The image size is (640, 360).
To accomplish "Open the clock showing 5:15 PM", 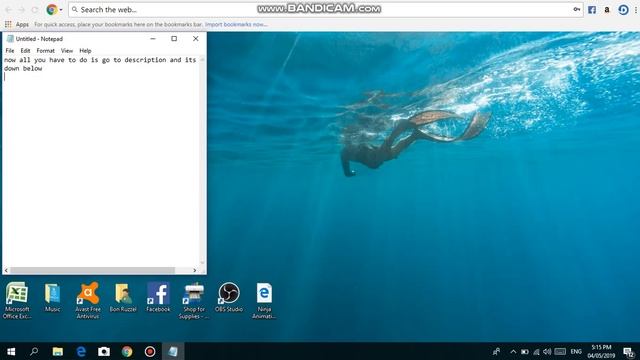I will pyautogui.click(x=601, y=351).
